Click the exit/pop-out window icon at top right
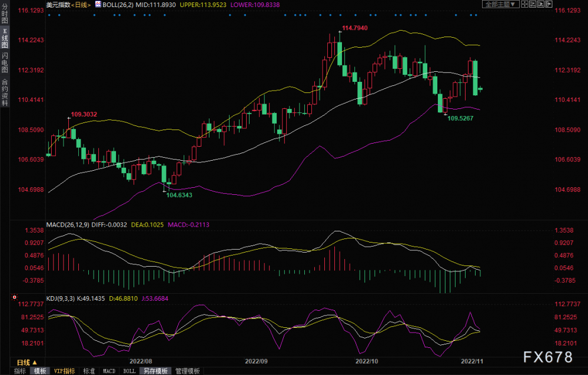The height and width of the screenshot is (375, 588). 549,4
